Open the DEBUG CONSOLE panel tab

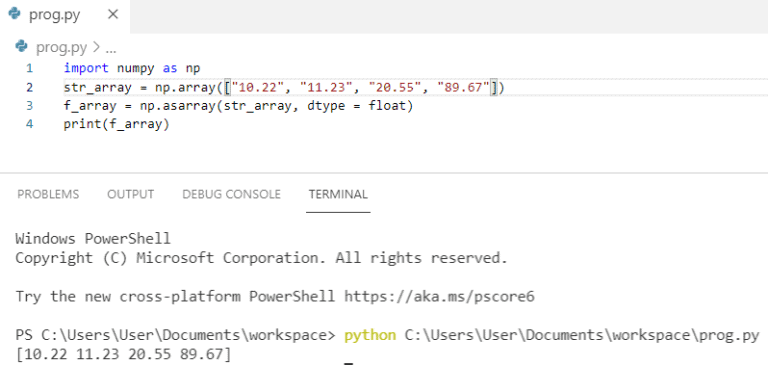point(231,194)
